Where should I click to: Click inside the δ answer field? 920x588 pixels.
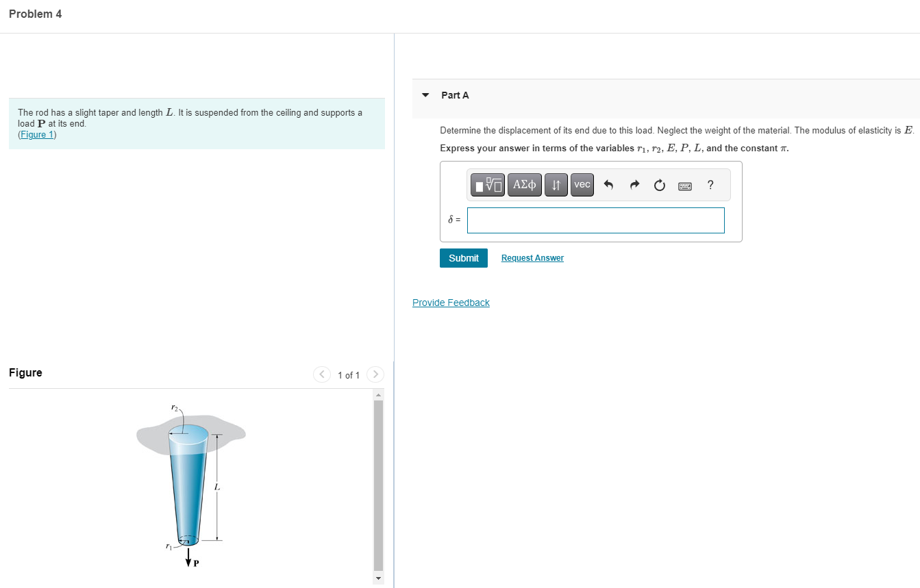(595, 220)
